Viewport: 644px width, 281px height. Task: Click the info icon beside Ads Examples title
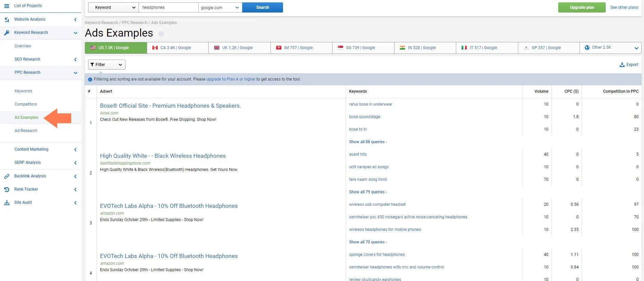pyautogui.click(x=161, y=34)
